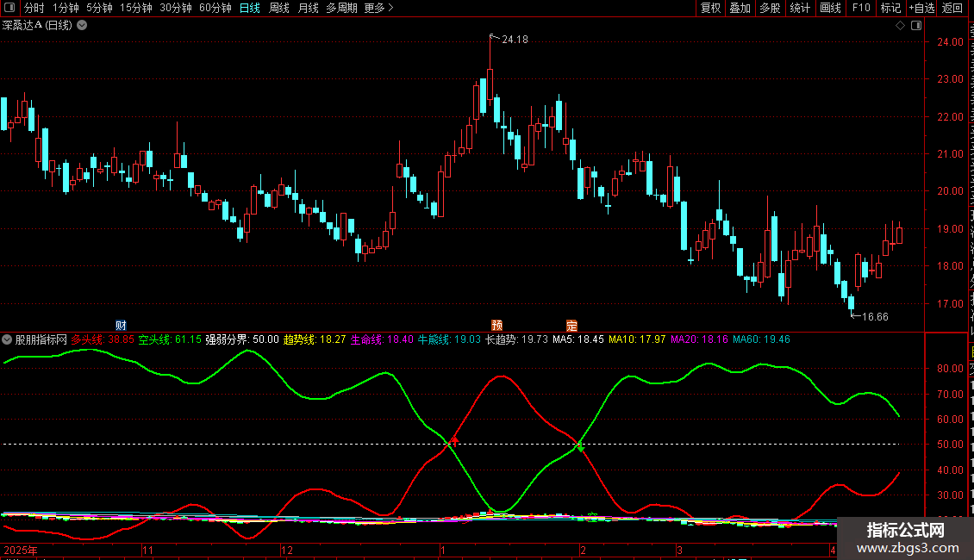Expand the 股朋指标网 indicator dropdown
Image resolution: width=974 pixels, height=560 pixels.
tap(7, 339)
